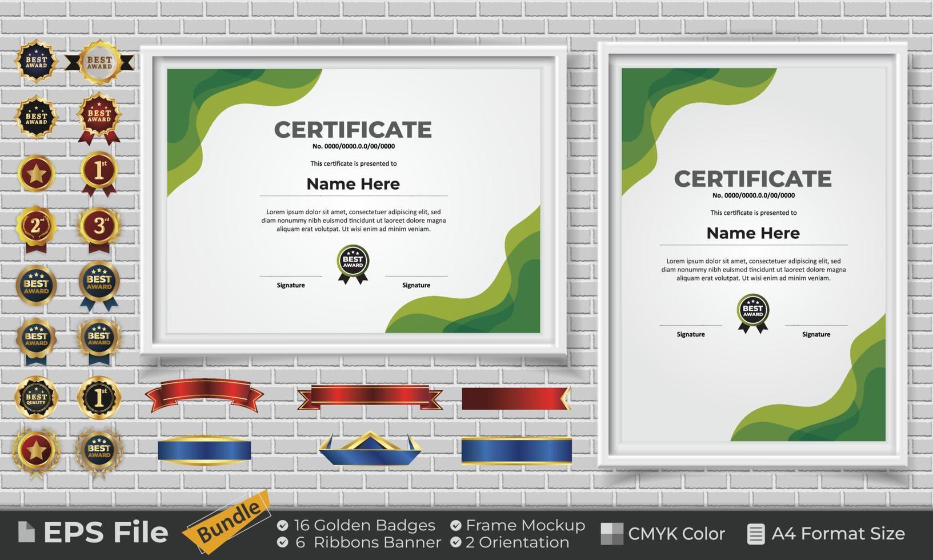Click the Lorem ipsum paragraph on portrait certificate
The image size is (933, 560).
pos(754,270)
